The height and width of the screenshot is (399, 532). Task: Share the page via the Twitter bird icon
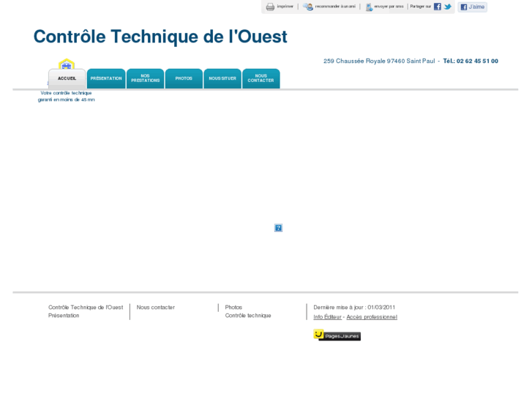(x=448, y=7)
